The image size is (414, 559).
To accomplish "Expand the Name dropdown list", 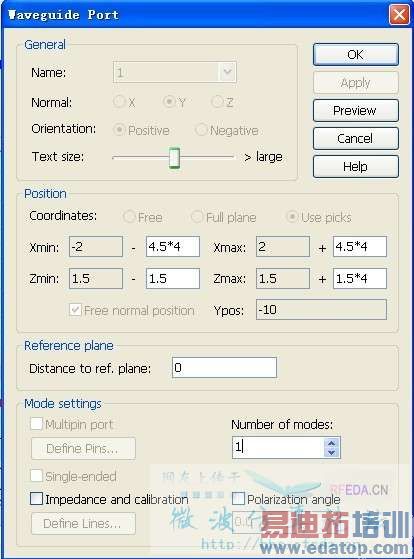I will 227,72.
